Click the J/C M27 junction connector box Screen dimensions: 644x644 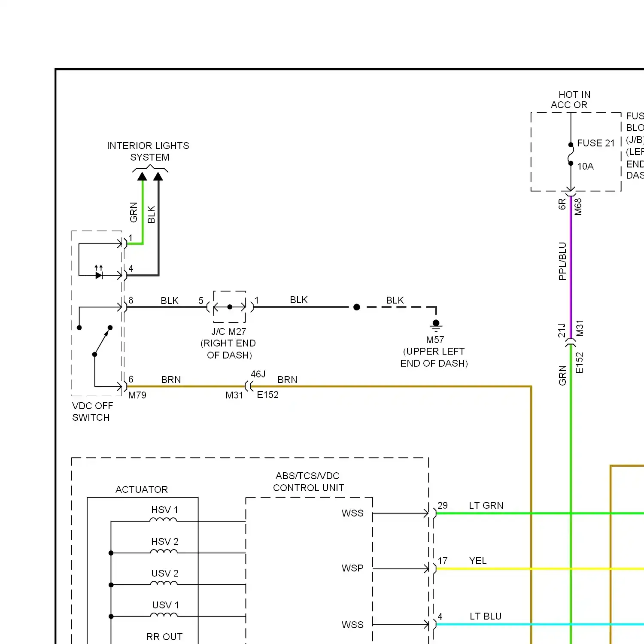coord(230,307)
